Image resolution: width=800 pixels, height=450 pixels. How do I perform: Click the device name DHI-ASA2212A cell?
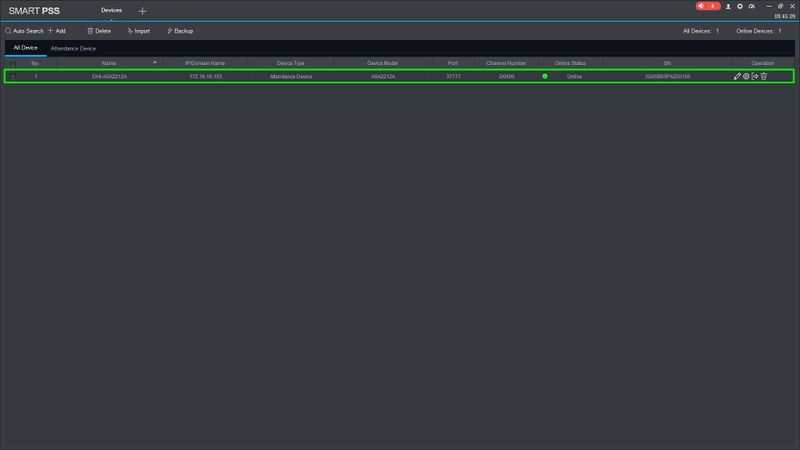[x=109, y=77]
